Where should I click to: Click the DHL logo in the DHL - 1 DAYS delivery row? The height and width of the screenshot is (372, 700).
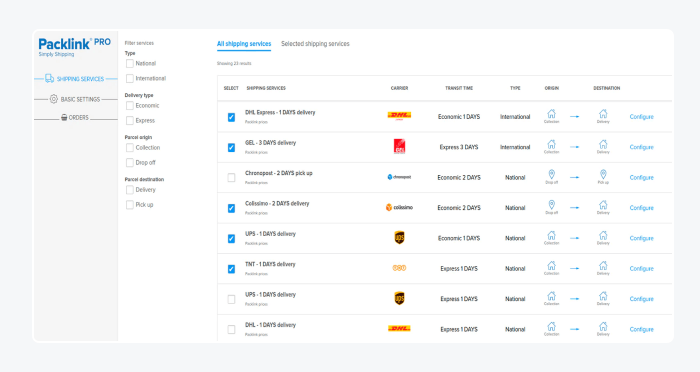point(399,329)
